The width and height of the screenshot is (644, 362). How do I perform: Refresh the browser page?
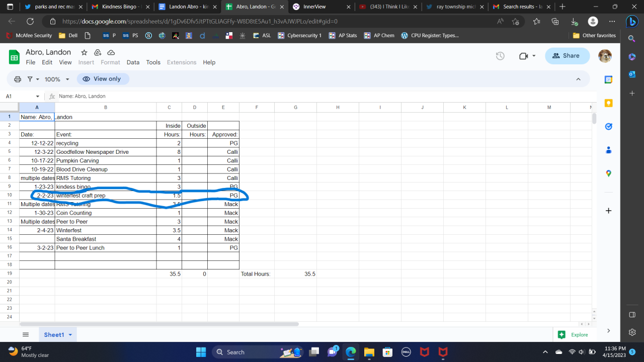click(x=30, y=22)
